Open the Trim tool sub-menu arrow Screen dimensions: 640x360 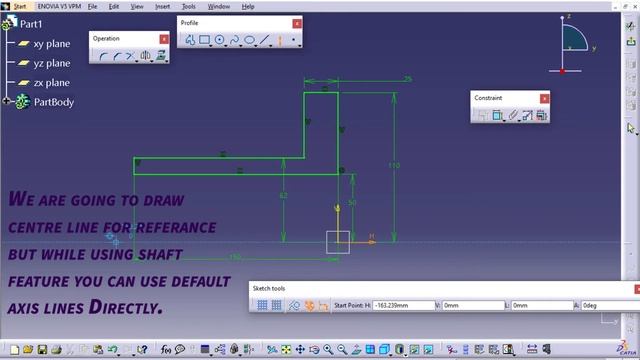pos(137,62)
